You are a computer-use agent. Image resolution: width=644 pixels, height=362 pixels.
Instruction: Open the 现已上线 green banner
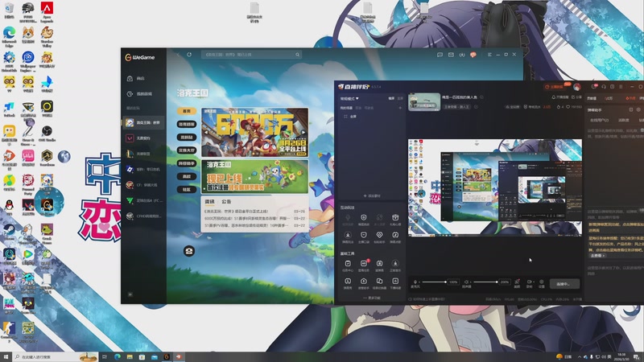point(254,176)
